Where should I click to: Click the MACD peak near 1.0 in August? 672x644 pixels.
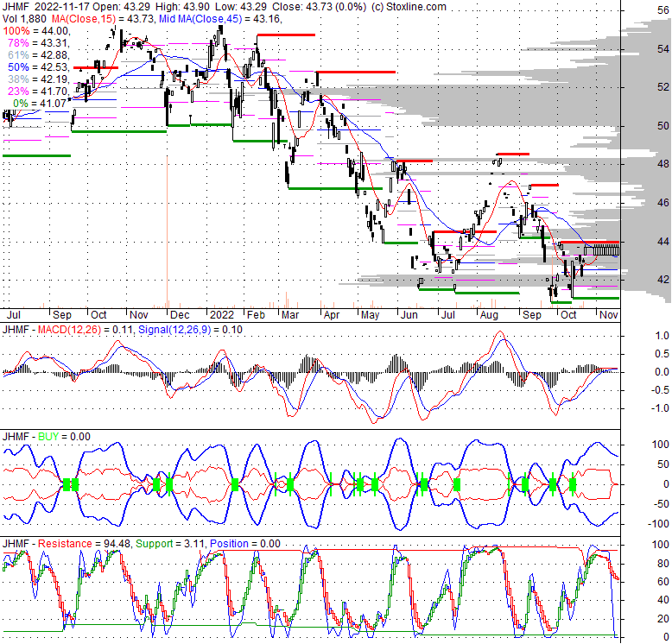coord(499,331)
